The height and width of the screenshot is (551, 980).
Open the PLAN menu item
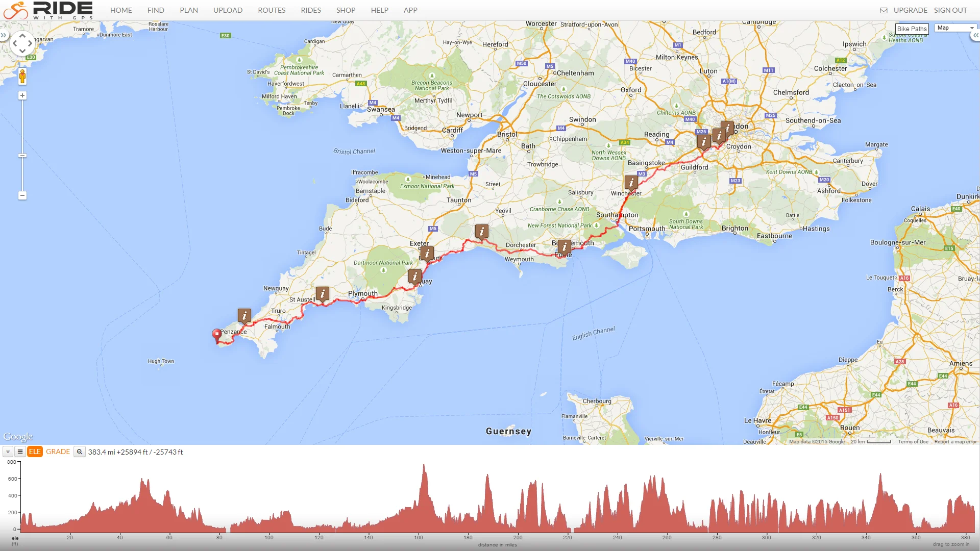tap(189, 10)
